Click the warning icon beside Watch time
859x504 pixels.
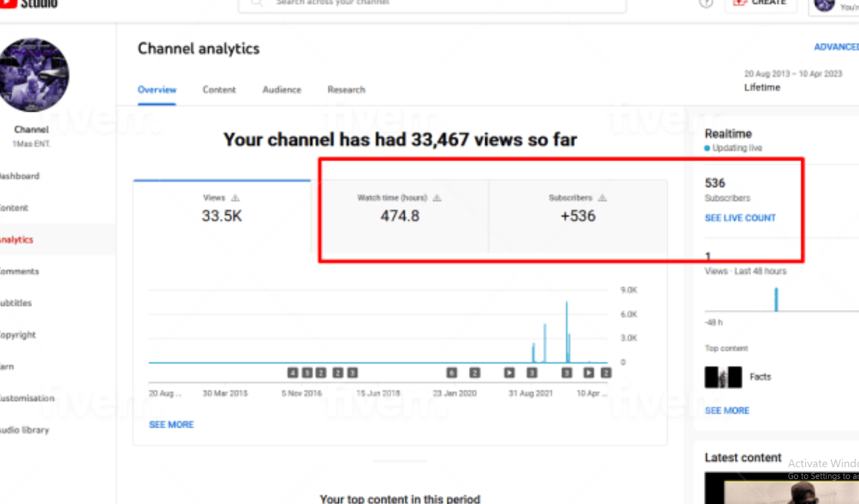(437, 198)
